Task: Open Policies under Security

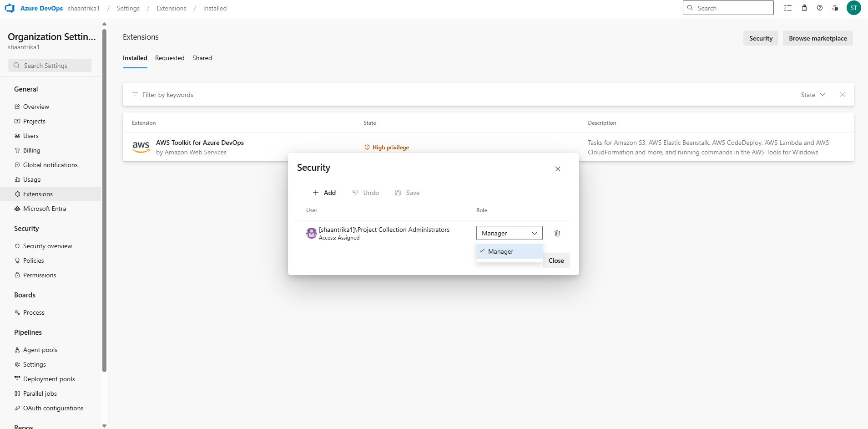Action: point(34,260)
